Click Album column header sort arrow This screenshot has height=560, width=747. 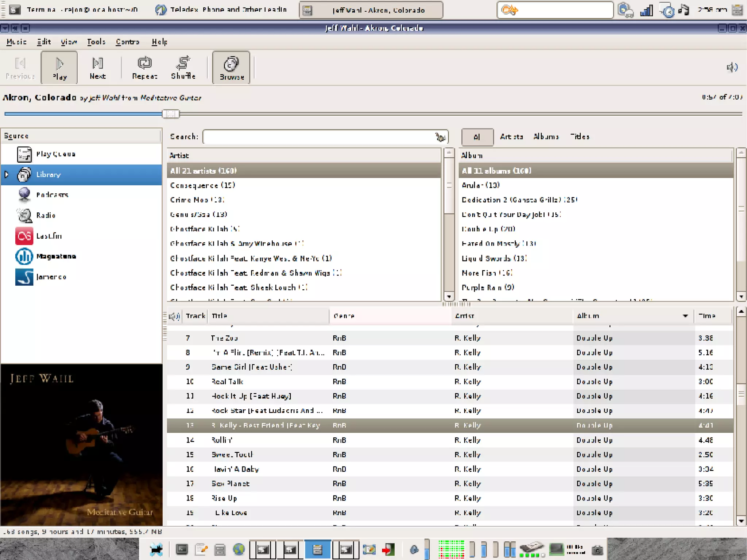point(685,316)
